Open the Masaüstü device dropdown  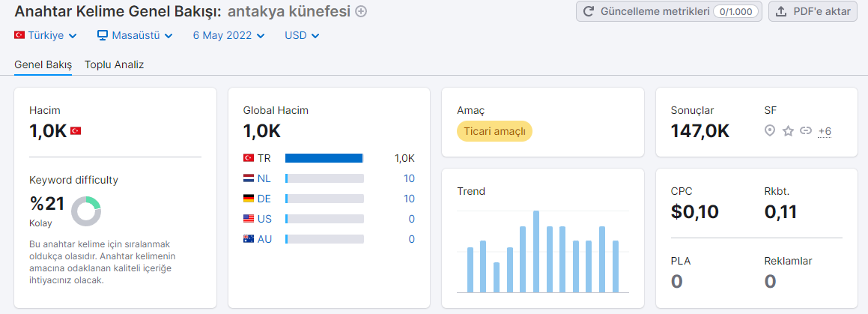coord(135,35)
